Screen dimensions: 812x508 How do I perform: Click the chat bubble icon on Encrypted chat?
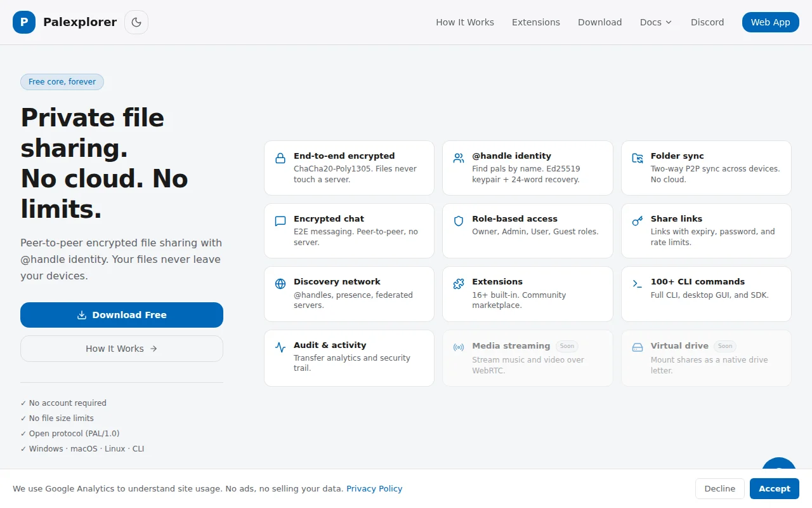pyautogui.click(x=280, y=221)
